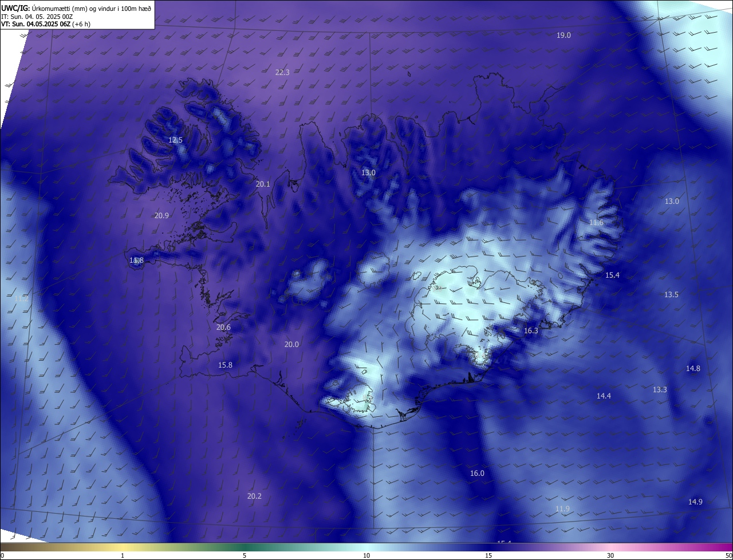Select the 5 tick on the color scale
Viewport: 733px width, 560px height.
(245, 556)
